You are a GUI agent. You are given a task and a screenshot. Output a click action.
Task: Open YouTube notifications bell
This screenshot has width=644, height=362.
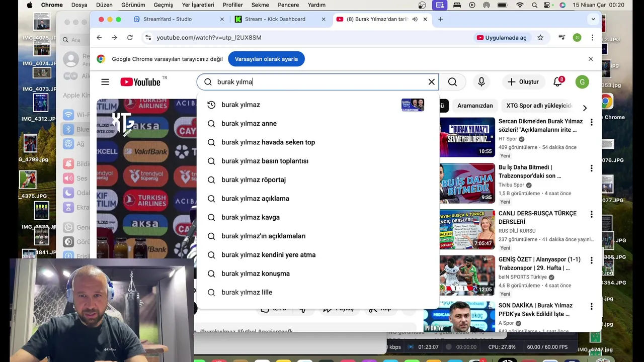557,82
